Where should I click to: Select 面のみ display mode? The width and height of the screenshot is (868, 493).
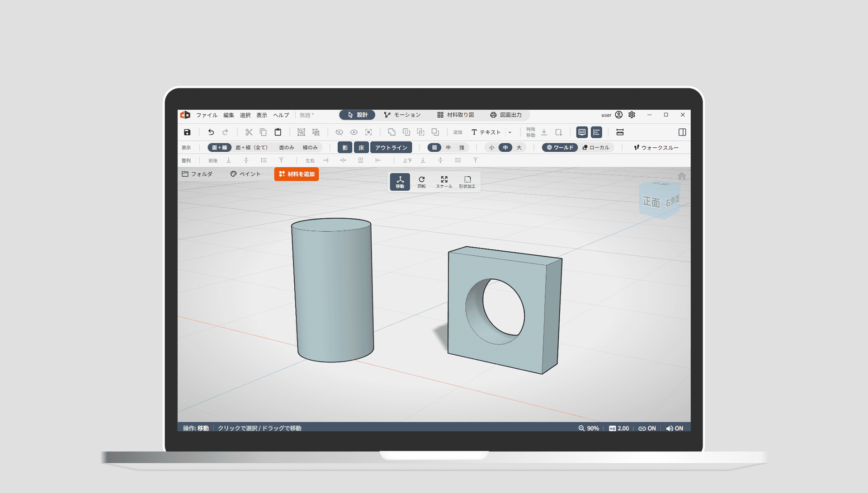click(x=287, y=148)
